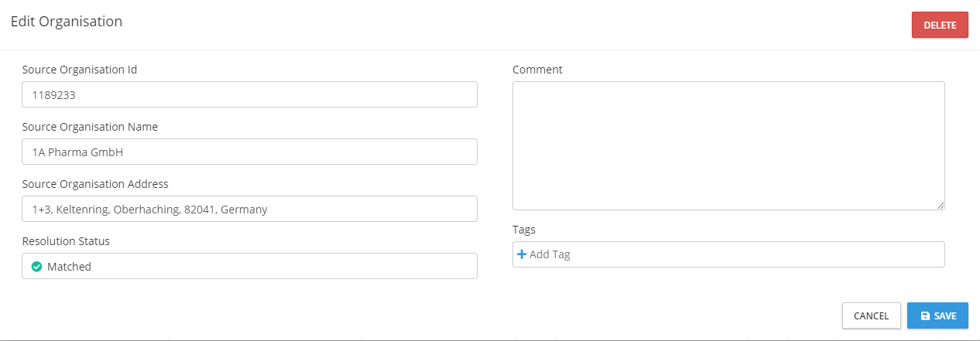Viewport: 980px width, 341px height.
Task: Focus the Source Organisation Id field
Action: pos(249,94)
